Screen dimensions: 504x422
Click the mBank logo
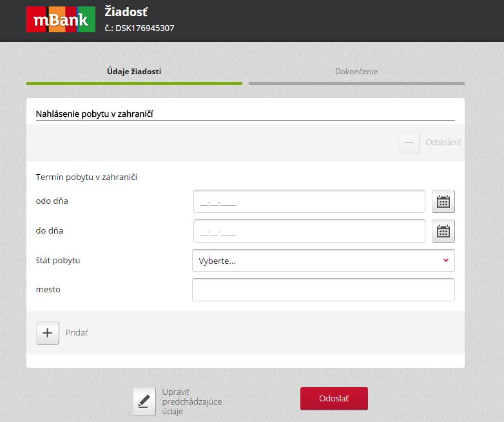61,19
